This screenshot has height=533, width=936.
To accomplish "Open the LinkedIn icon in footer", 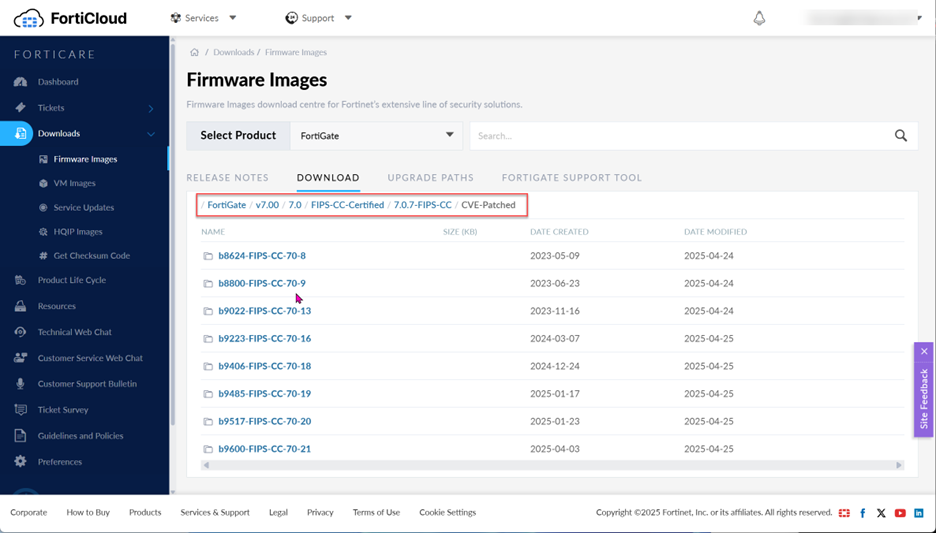I will point(918,513).
